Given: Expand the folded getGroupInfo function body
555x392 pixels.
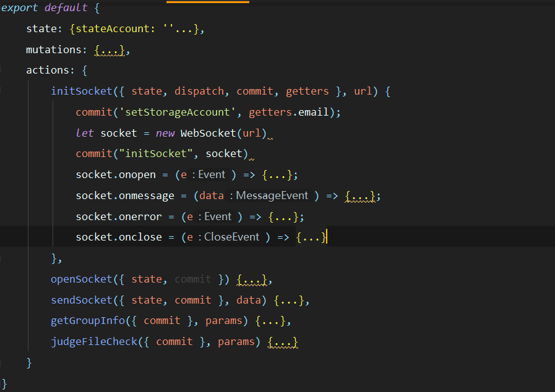Looking at the screenshot, I should [271, 321].
